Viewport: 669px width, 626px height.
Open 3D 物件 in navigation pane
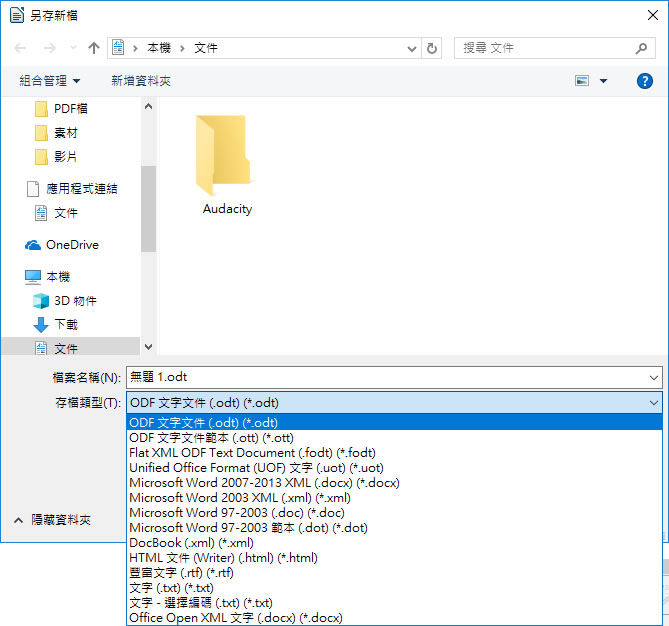click(x=65, y=301)
